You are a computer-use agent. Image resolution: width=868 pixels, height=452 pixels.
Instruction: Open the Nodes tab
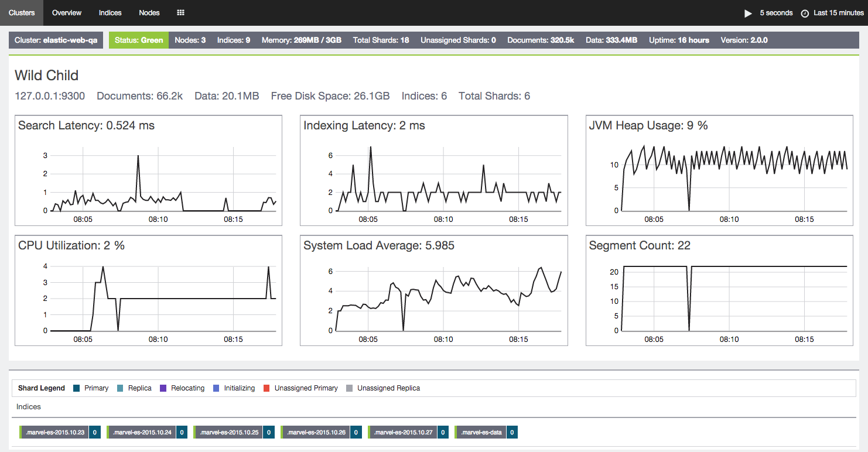[149, 12]
